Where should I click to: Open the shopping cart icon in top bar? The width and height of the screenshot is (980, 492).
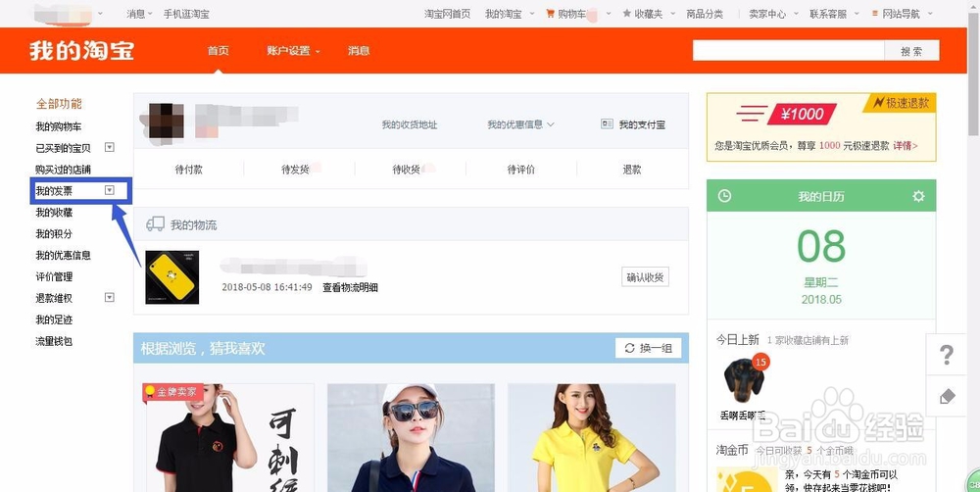(550, 13)
